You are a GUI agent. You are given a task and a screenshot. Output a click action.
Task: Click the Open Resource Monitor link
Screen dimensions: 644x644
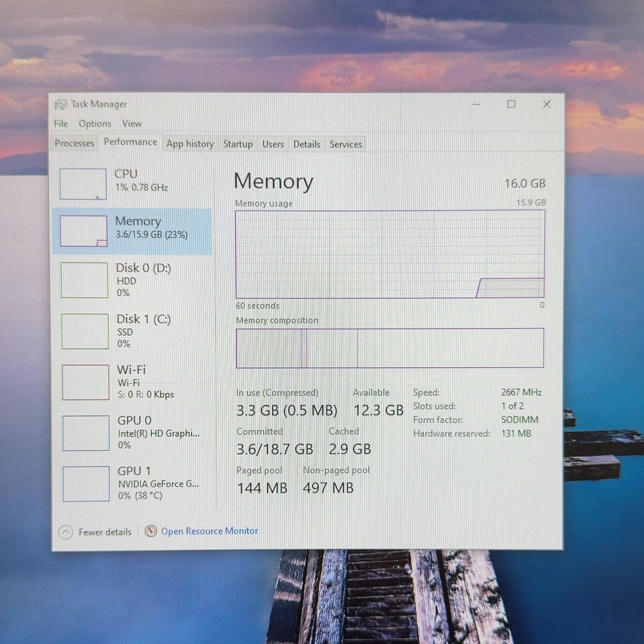pyautogui.click(x=209, y=531)
